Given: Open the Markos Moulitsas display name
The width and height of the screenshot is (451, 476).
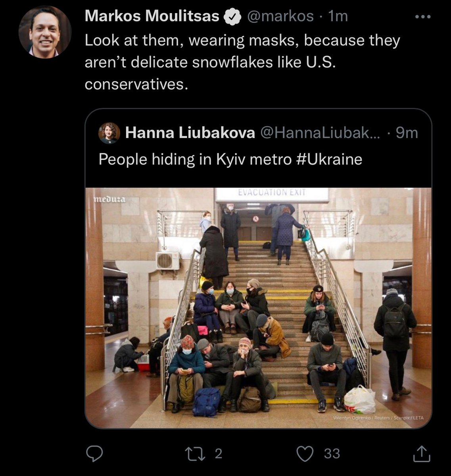Looking at the screenshot, I should pyautogui.click(x=152, y=16).
